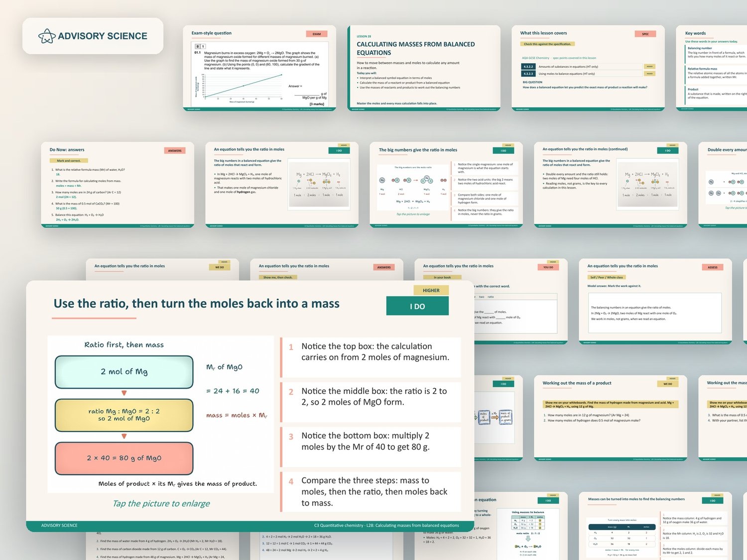
Task: Open the What this lesson covers slide
Action: click(x=588, y=68)
